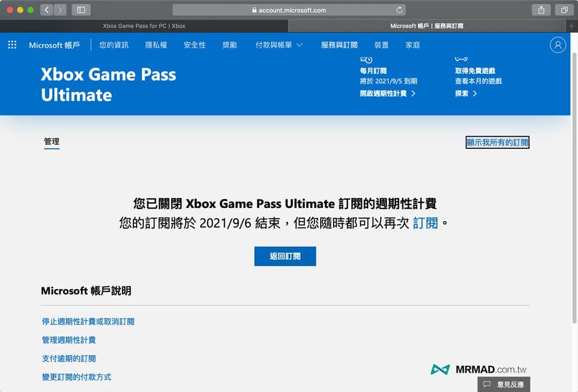Select 服務與訂閱 in the navigation
The height and width of the screenshot is (392, 578).
(339, 45)
